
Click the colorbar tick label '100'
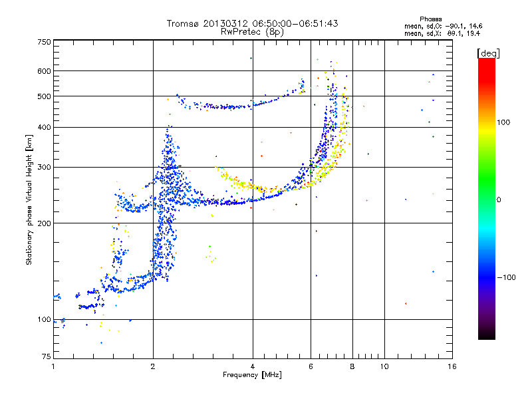[503, 122]
